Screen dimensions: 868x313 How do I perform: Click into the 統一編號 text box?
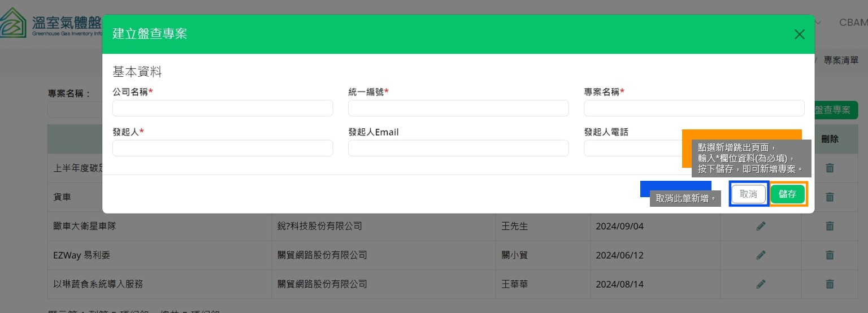tap(458, 108)
